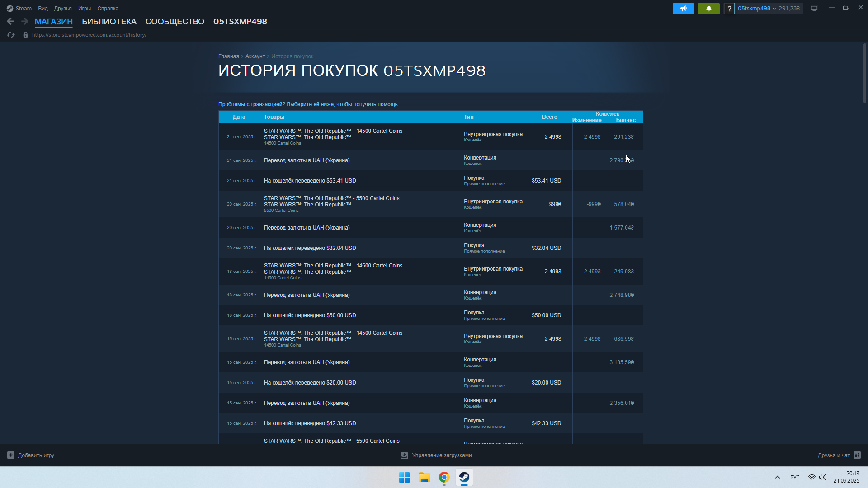The width and height of the screenshot is (868, 488).
Task: Click the Всего column header
Action: tap(550, 117)
